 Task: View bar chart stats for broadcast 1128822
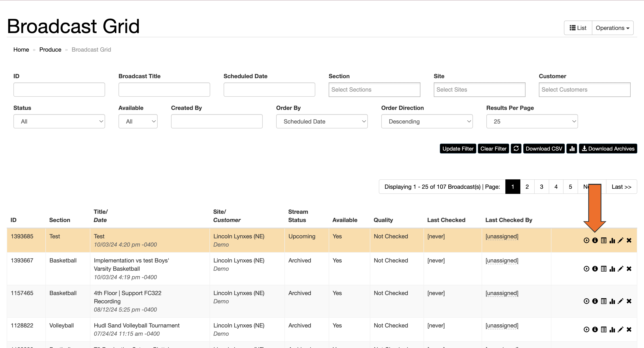point(612,329)
